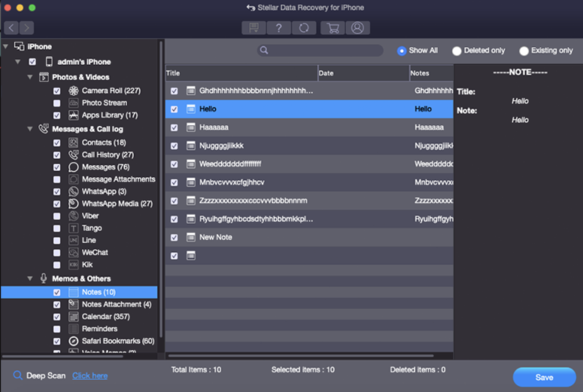Uncheck the New Note row checkbox
Viewport: 583px width, 392px height.
point(174,238)
